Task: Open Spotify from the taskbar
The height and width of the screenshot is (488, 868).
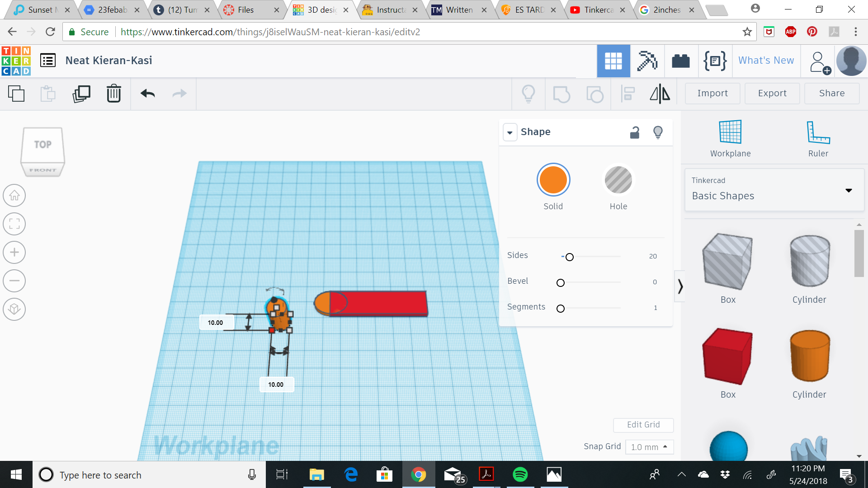Action: [x=520, y=474]
